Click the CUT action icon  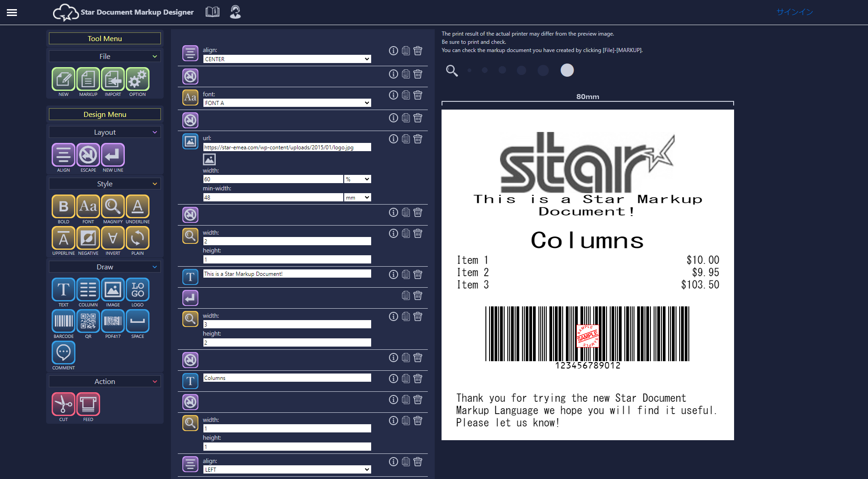(x=64, y=404)
